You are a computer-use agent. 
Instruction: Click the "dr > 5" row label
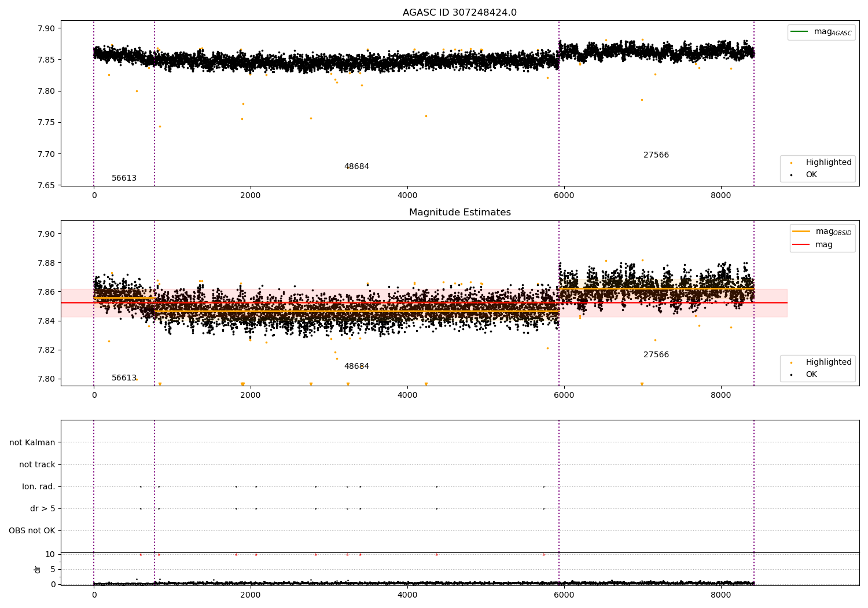(43, 509)
